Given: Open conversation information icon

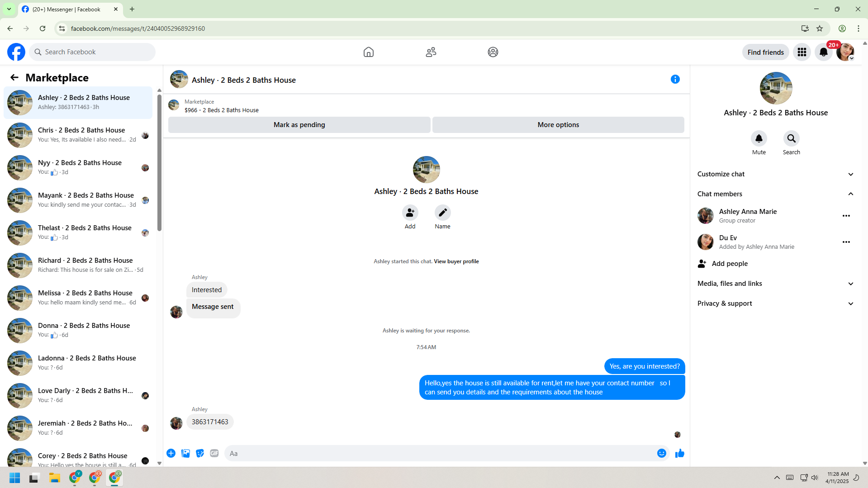Looking at the screenshot, I should coord(675,79).
